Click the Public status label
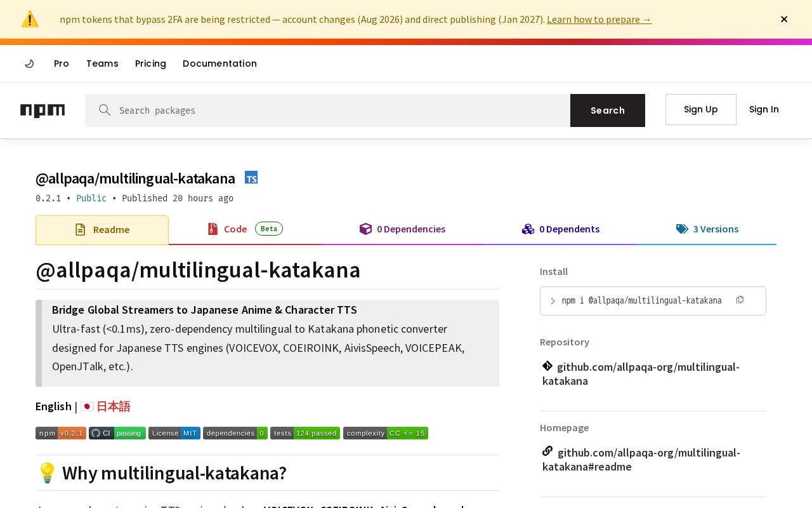Screen dimensions: 812x508 (91, 198)
